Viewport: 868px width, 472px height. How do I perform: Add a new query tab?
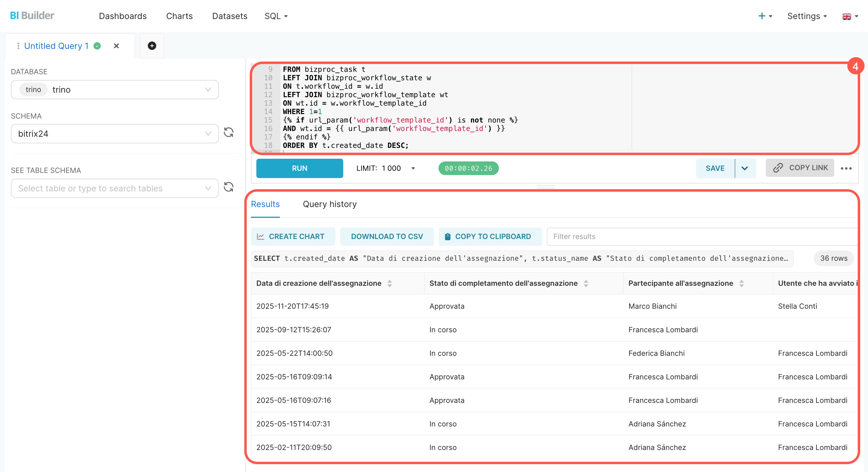152,46
